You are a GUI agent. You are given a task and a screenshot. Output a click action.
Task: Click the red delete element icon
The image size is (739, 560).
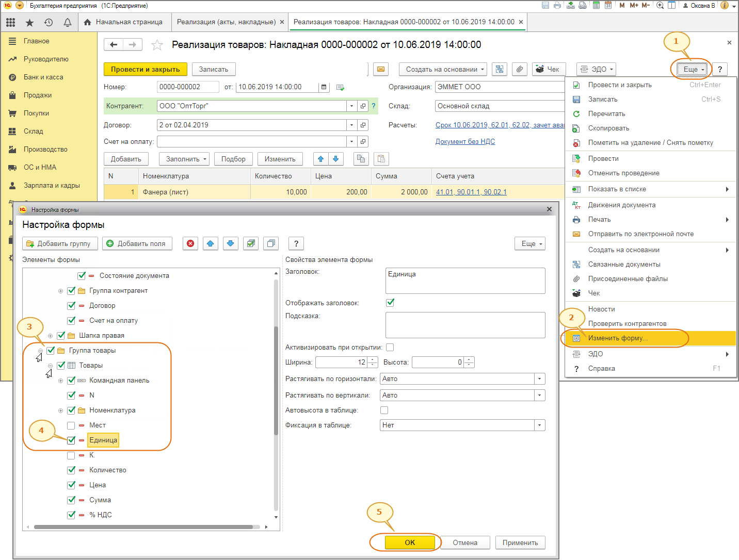click(190, 243)
